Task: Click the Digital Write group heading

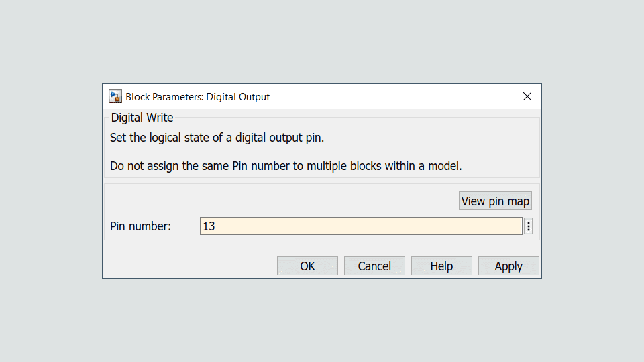Action: (142, 118)
